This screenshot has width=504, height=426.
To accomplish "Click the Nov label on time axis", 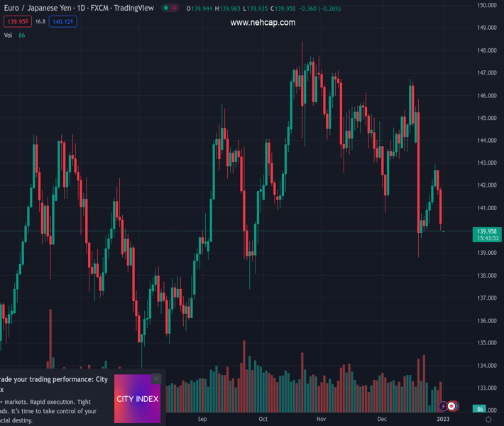I will pyautogui.click(x=322, y=420).
